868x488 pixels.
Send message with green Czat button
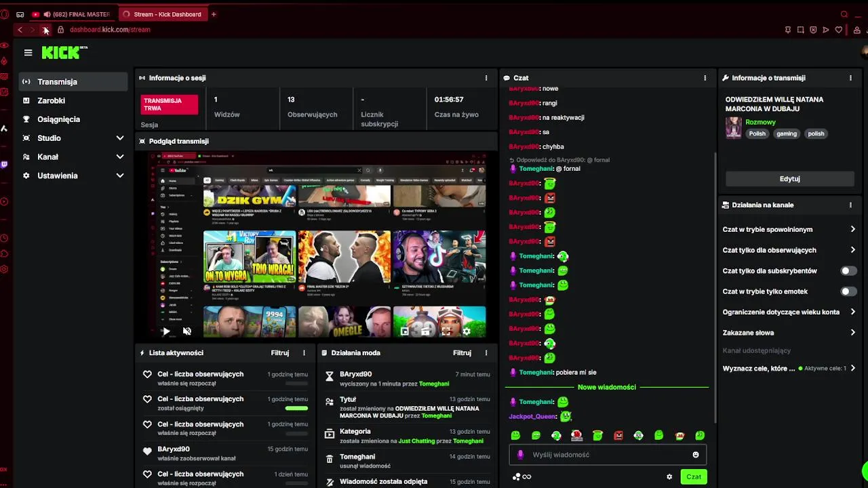pyautogui.click(x=693, y=477)
